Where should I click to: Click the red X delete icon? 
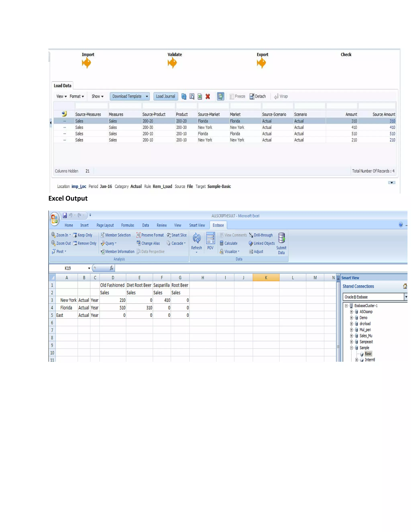tap(208, 96)
